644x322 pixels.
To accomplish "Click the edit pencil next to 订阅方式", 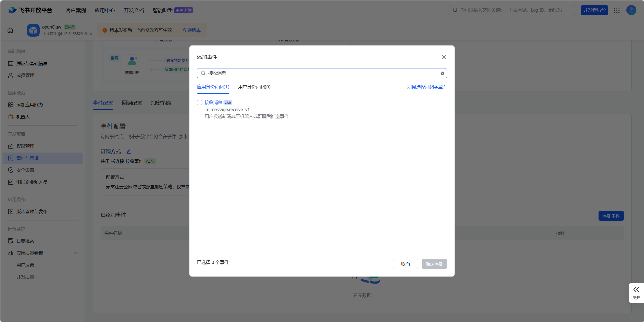I will click(129, 152).
